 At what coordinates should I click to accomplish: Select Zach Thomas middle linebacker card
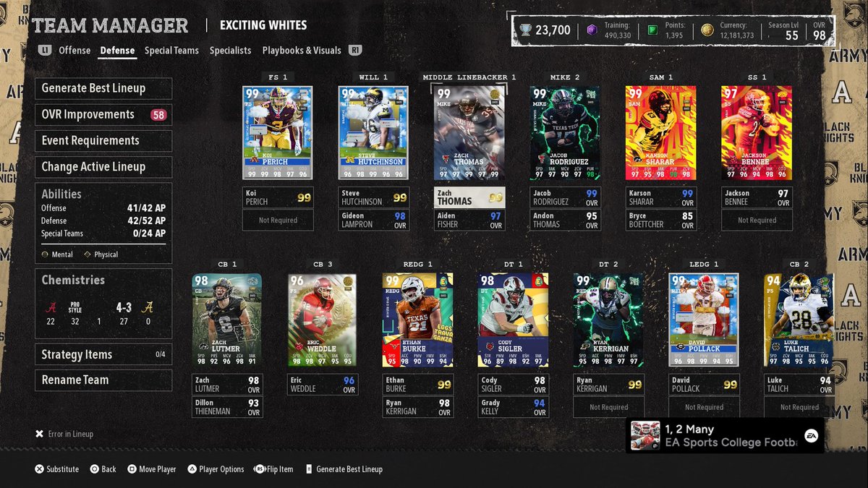click(469, 133)
